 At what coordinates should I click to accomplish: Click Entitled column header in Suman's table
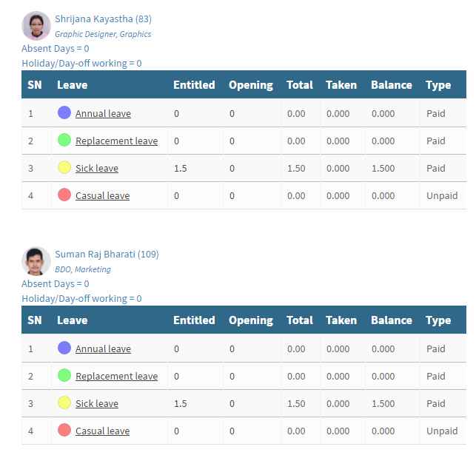[x=194, y=320]
